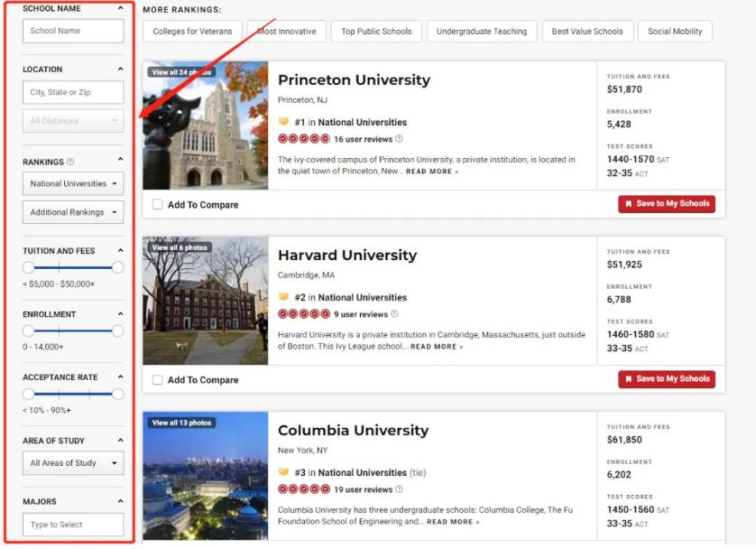This screenshot has height=549, width=756.
Task: Focus the School Name search field
Action: click(x=73, y=31)
